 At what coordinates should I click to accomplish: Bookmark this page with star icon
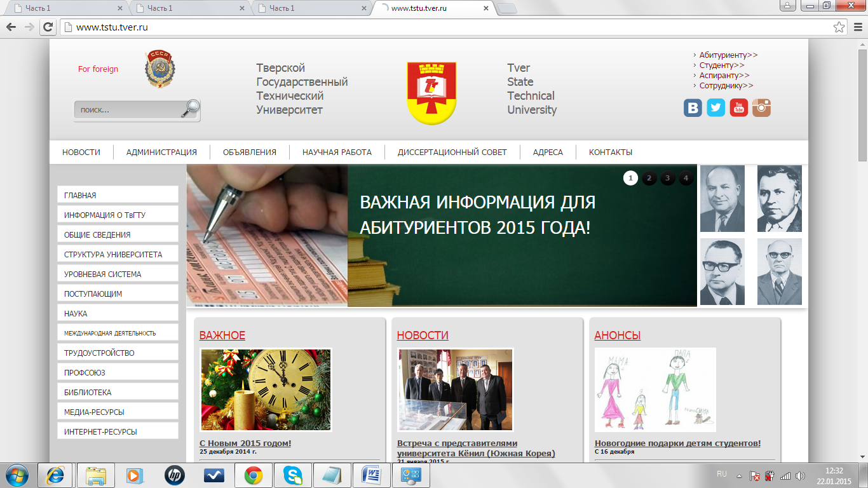[839, 27]
